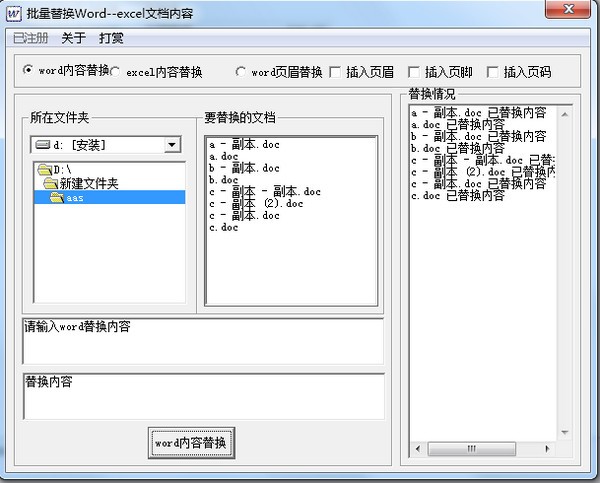Select the word页眉替换 radio option

[241, 72]
